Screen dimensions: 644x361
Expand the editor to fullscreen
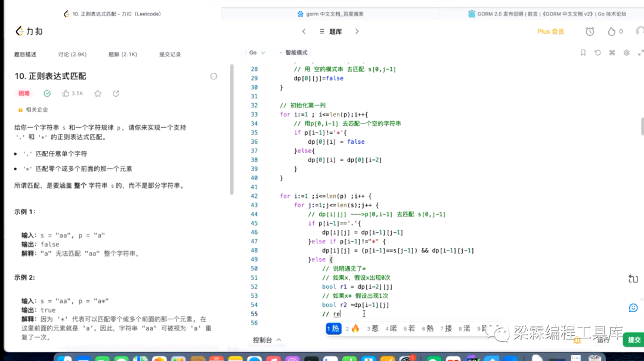click(x=641, y=53)
